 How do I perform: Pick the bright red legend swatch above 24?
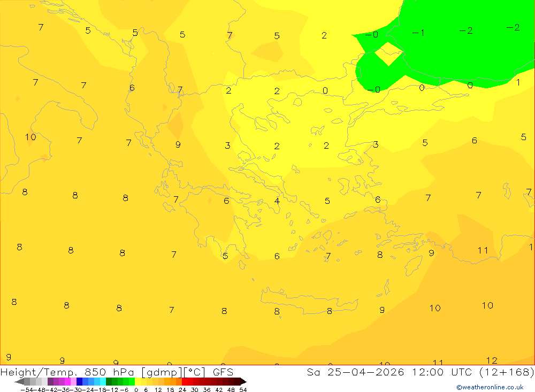click(185, 382)
